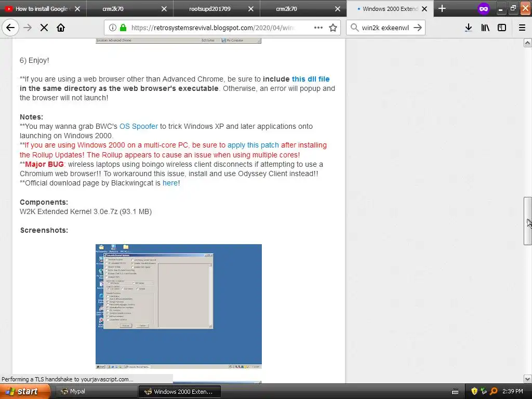
Task: Open the library bookmarks icon
Action: 485,28
